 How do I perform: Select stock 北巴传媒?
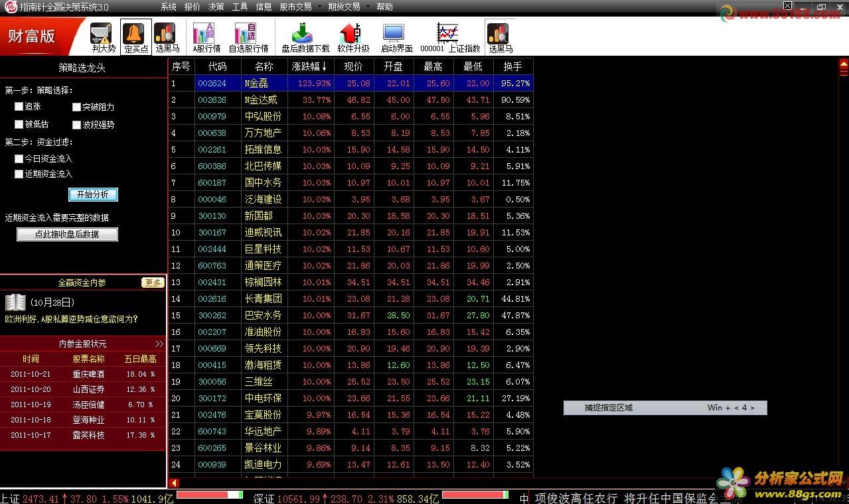click(x=351, y=166)
